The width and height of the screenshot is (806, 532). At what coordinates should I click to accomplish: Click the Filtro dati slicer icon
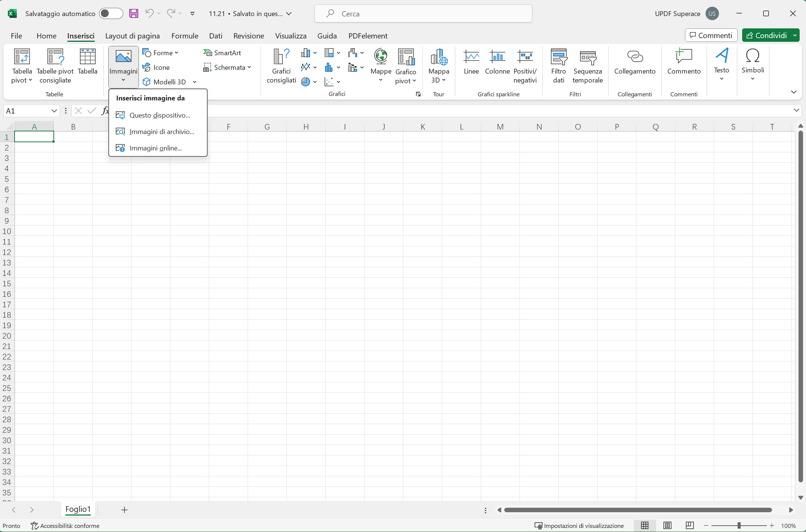(x=559, y=57)
